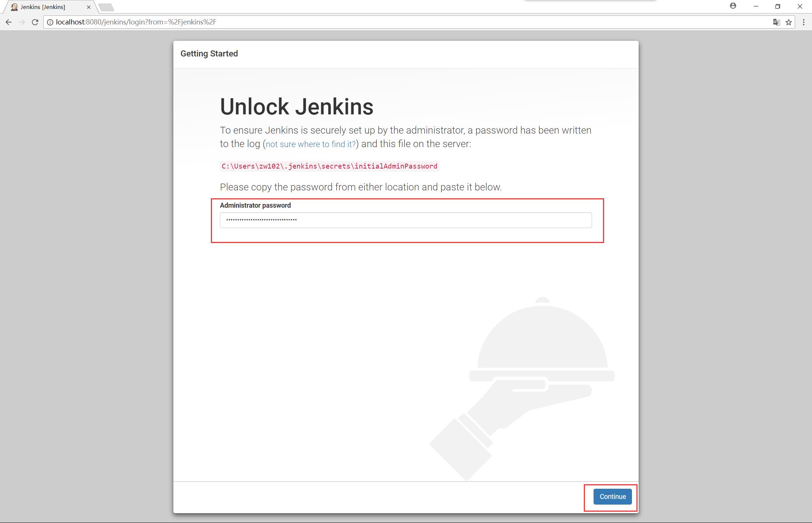The width and height of the screenshot is (812, 523).
Task: Click the Jenkins favicon on the tab
Action: pos(14,7)
